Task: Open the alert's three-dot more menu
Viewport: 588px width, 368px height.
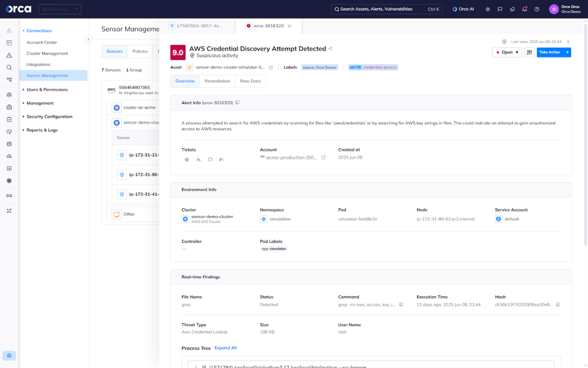Action: 568,41
